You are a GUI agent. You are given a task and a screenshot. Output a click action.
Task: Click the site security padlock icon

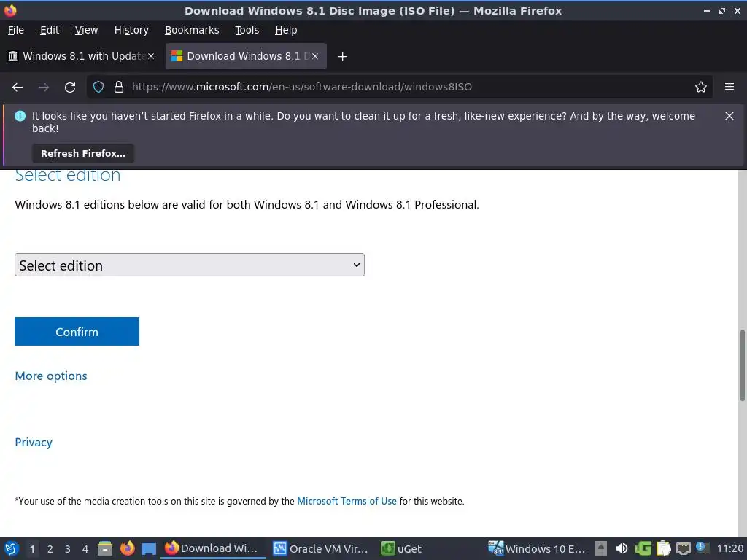coord(119,87)
